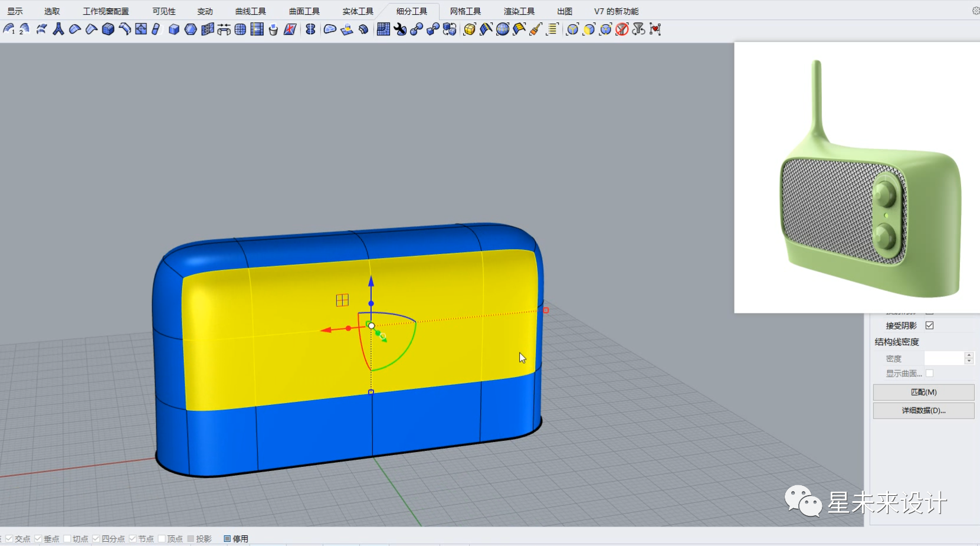Enable the 切点 osnap checkbox
This screenshot has height=546, width=980.
[67, 539]
